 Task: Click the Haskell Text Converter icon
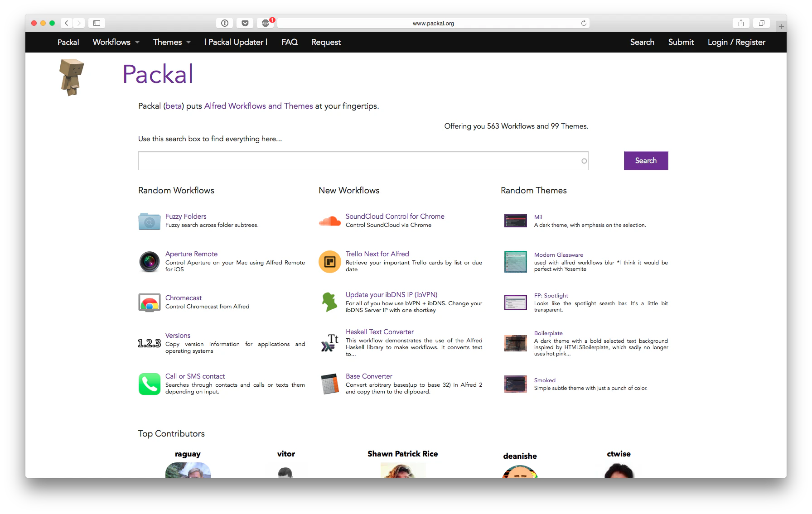click(329, 343)
